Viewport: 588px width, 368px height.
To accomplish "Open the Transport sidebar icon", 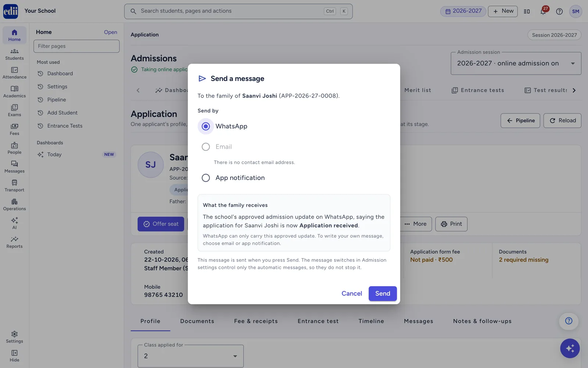I will [14, 186].
